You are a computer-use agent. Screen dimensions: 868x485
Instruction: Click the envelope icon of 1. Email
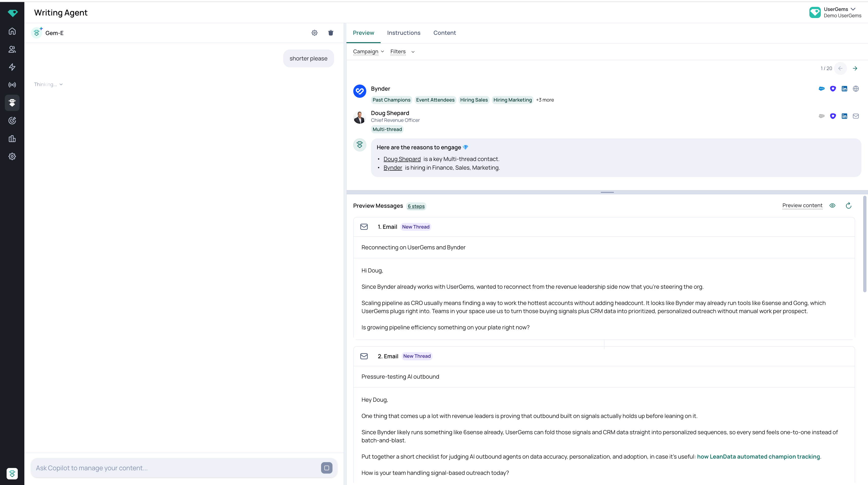coord(364,227)
